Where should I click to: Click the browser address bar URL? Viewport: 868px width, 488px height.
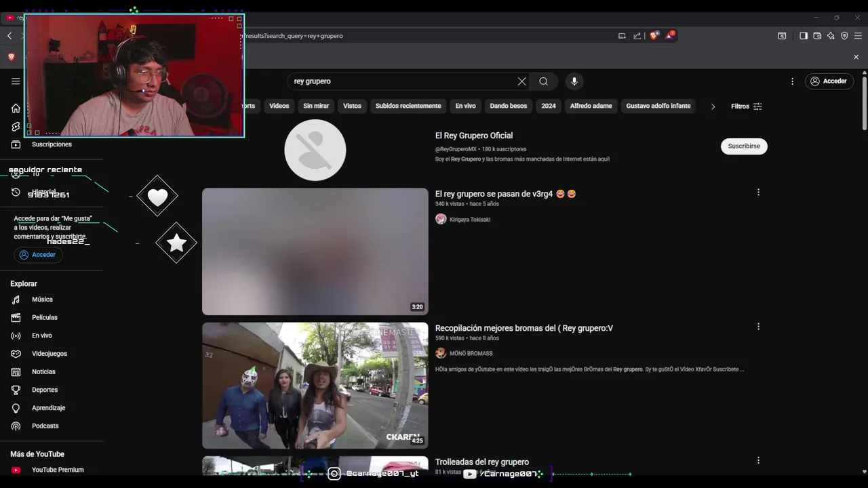click(x=294, y=36)
